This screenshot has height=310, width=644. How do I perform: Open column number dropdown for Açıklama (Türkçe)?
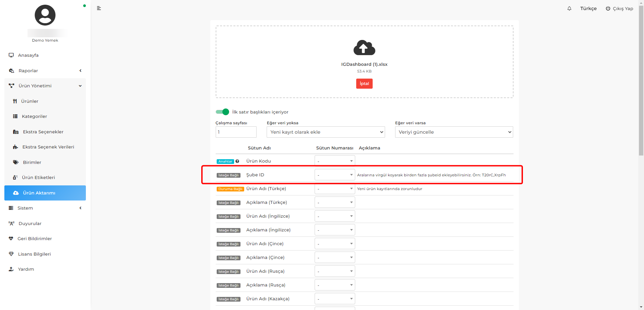coord(335,202)
